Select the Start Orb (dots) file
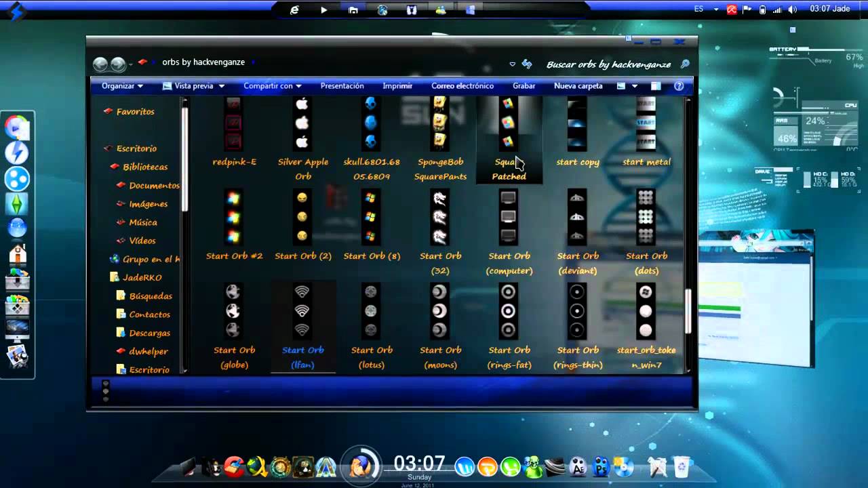The height and width of the screenshot is (488, 868). 646,233
